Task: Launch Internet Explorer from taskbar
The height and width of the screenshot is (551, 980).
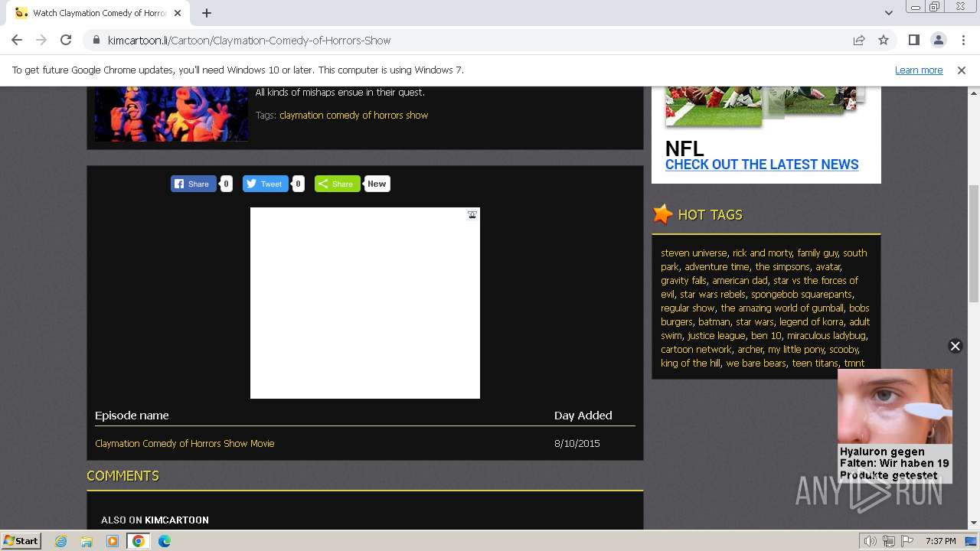Action: 60,541
